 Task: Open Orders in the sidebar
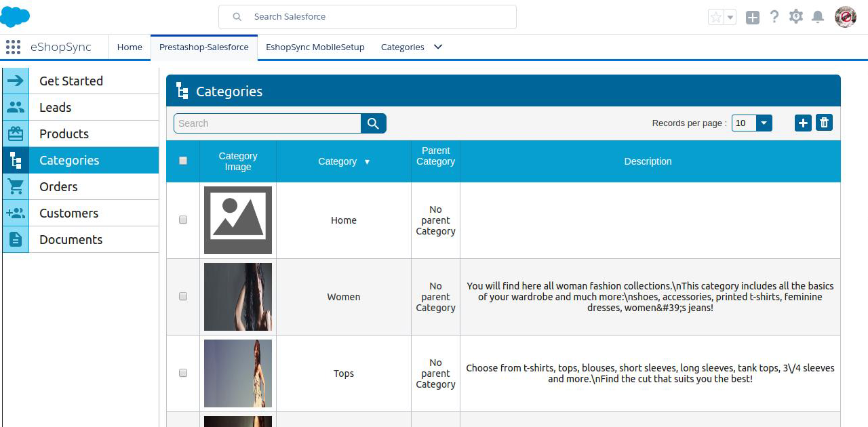click(x=58, y=186)
